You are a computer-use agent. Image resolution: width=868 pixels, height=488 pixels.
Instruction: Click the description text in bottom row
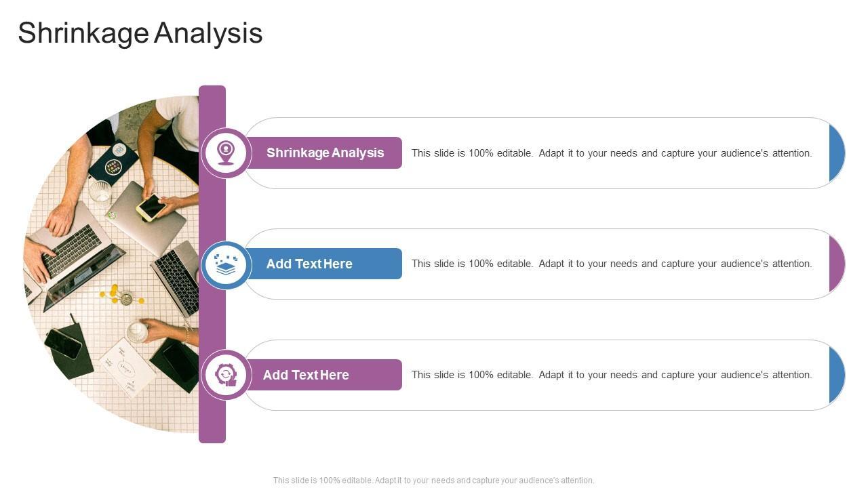pyautogui.click(x=611, y=375)
